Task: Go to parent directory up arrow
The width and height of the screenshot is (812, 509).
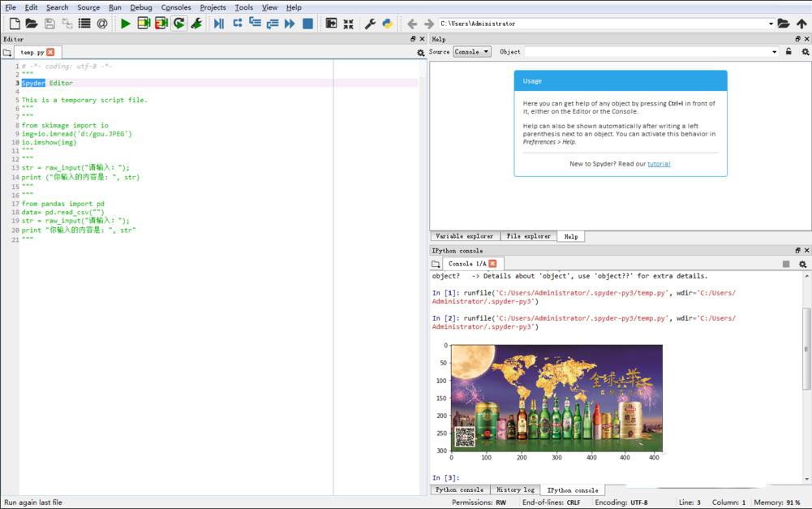Action: [801, 24]
